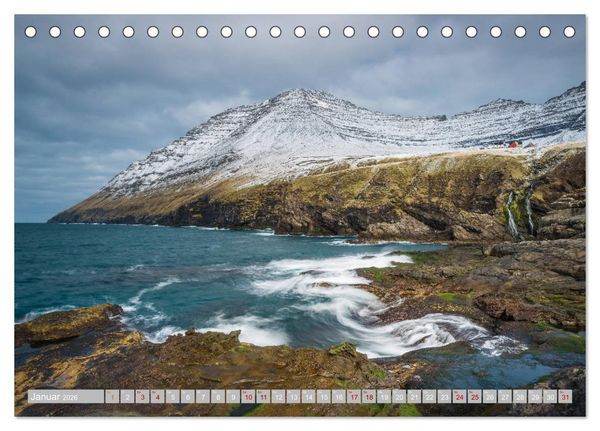
Task: Click the first binding hole at left
Action: [31, 32]
